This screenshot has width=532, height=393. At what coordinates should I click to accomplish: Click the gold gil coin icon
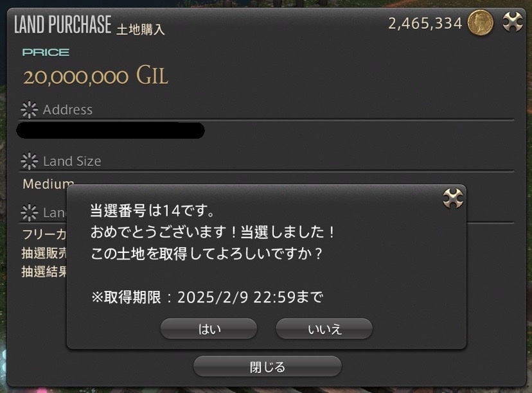480,22
